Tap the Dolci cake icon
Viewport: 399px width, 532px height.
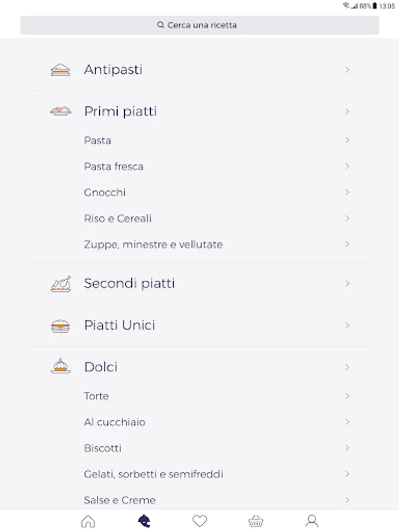click(x=61, y=366)
